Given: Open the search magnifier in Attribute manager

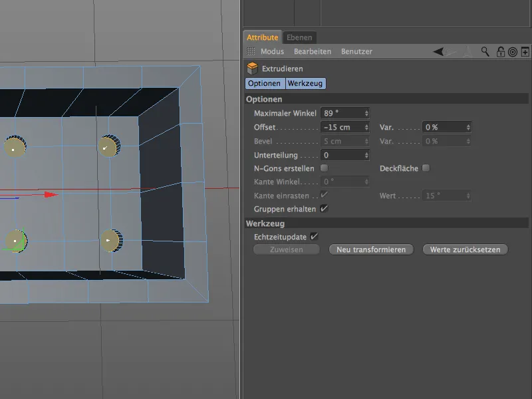Looking at the screenshot, I should pyautogui.click(x=485, y=52).
